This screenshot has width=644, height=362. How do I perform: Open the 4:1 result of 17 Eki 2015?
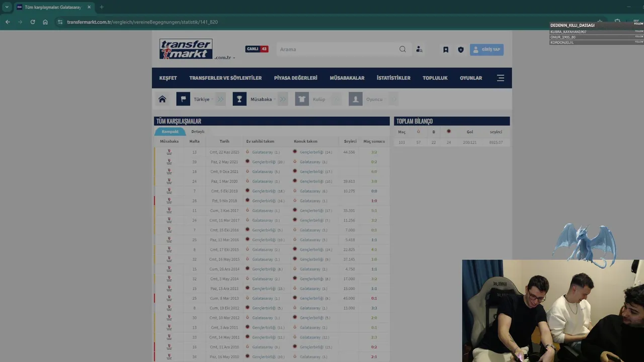pos(374,249)
